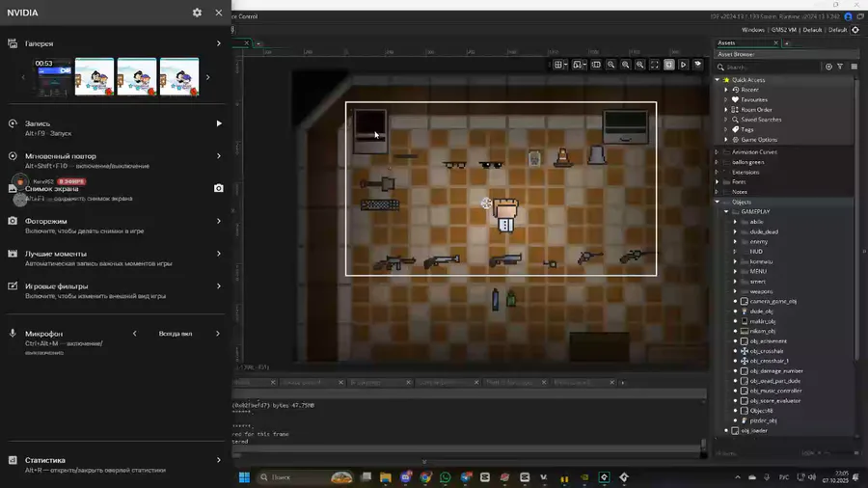Select Tags in Quick Access
868x488 pixels.
[x=747, y=129]
